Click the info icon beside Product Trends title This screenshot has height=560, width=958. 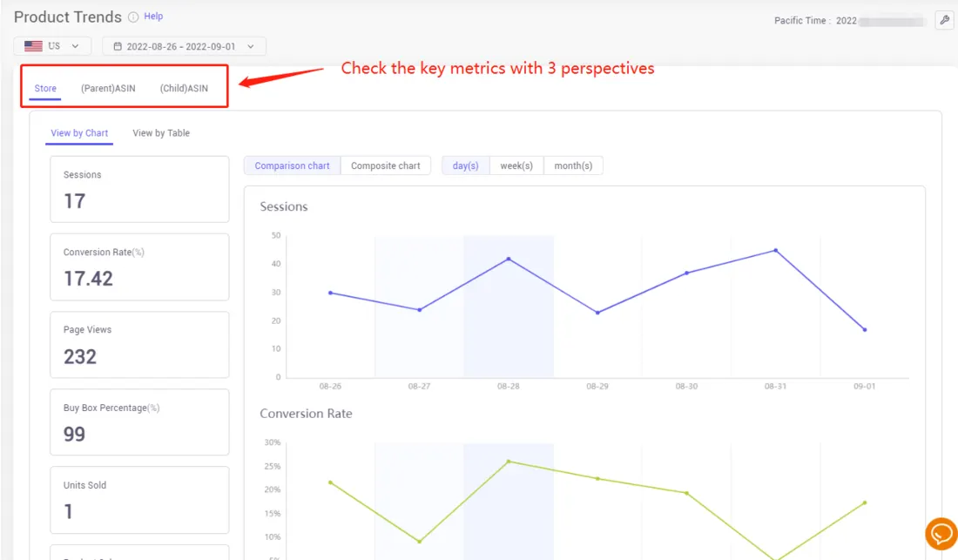(135, 16)
